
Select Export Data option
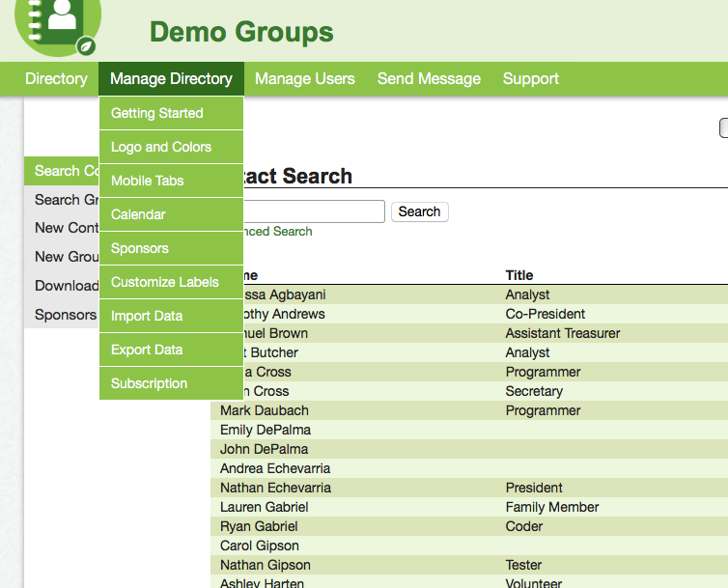[147, 350]
